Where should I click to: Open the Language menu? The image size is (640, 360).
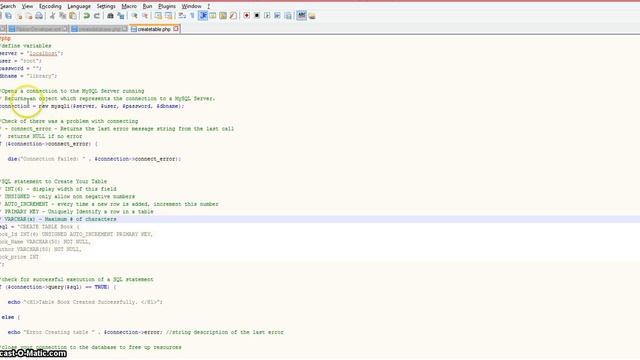[x=79, y=7]
